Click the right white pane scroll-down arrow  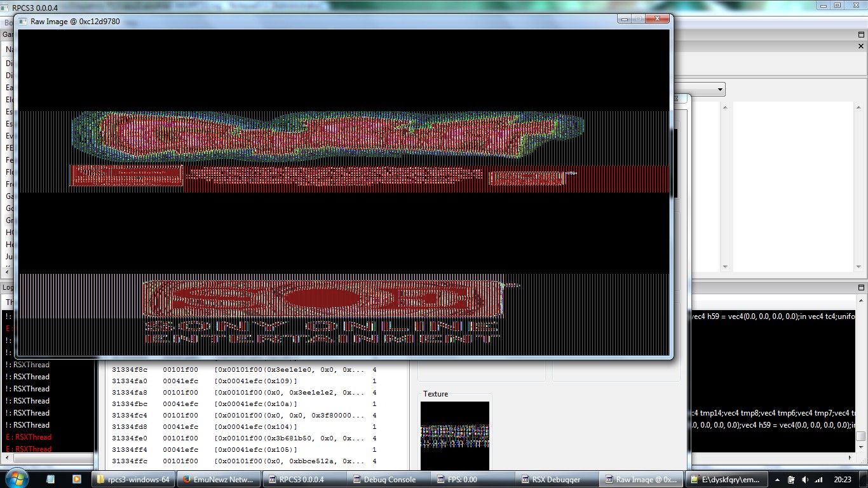click(857, 267)
